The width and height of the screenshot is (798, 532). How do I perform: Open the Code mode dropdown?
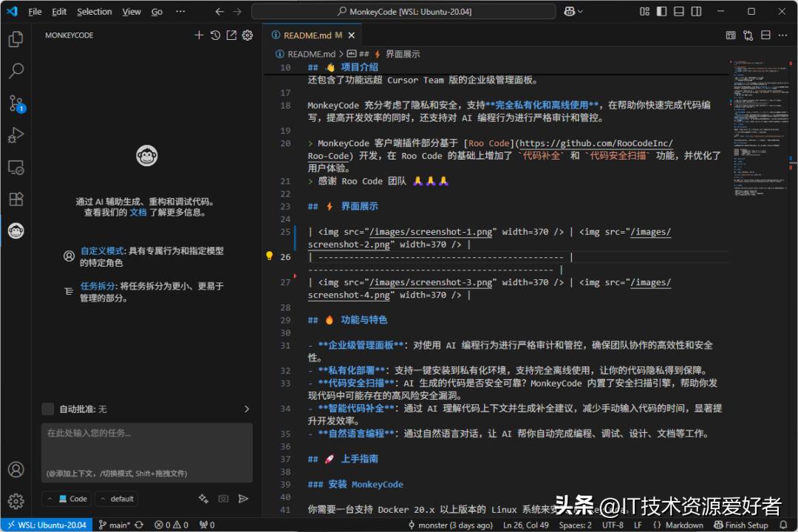click(x=66, y=499)
